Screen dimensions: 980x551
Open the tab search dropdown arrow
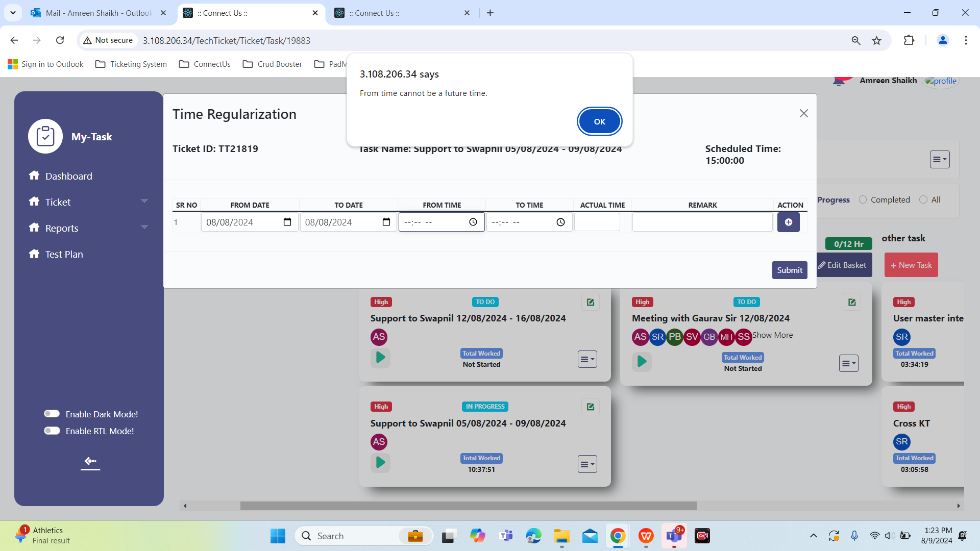tap(13, 13)
